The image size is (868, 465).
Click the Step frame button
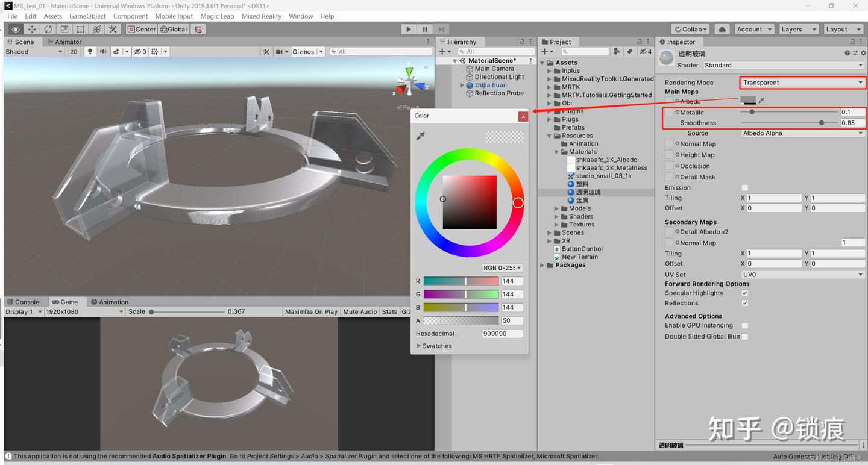441,29
